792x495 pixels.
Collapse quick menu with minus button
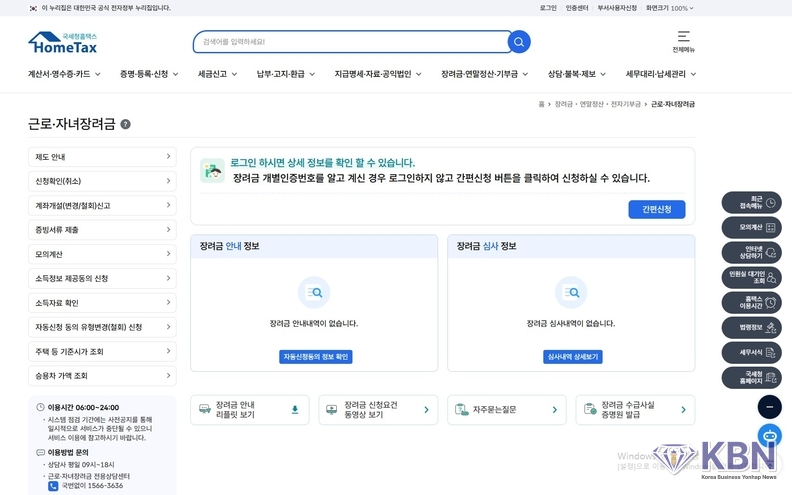coord(768,407)
